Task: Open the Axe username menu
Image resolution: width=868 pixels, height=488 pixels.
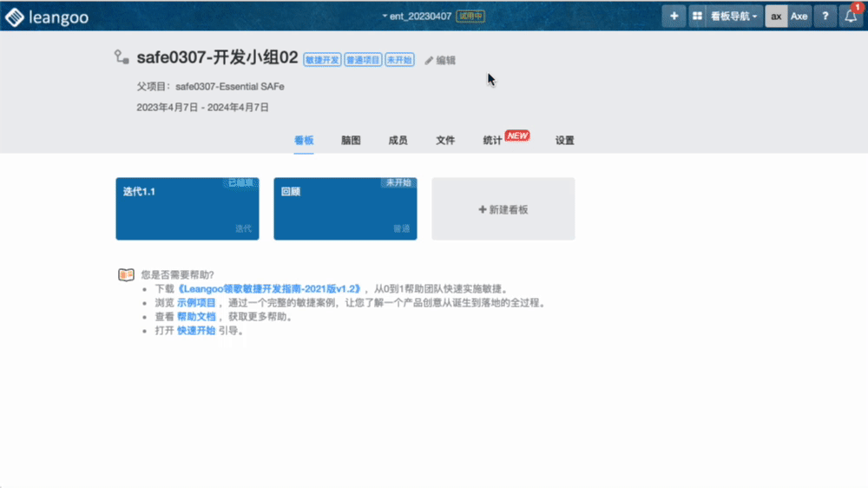Action: (x=799, y=16)
